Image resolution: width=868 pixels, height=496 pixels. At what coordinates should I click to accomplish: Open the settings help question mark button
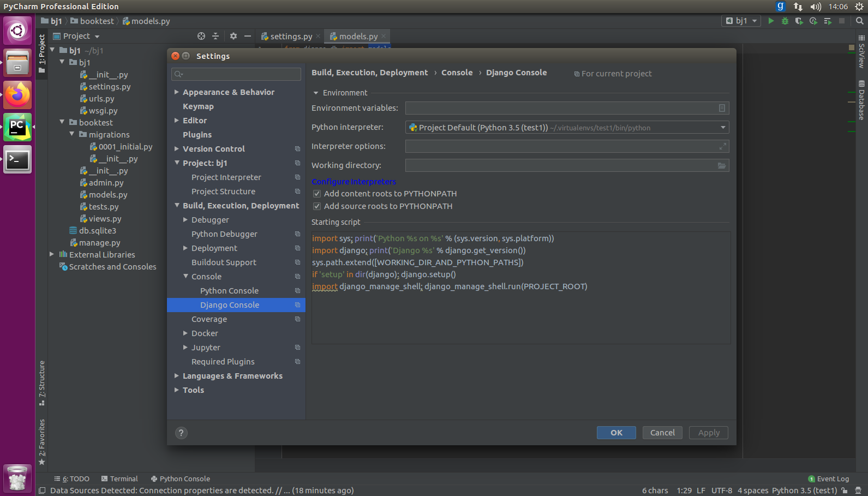pyautogui.click(x=181, y=433)
